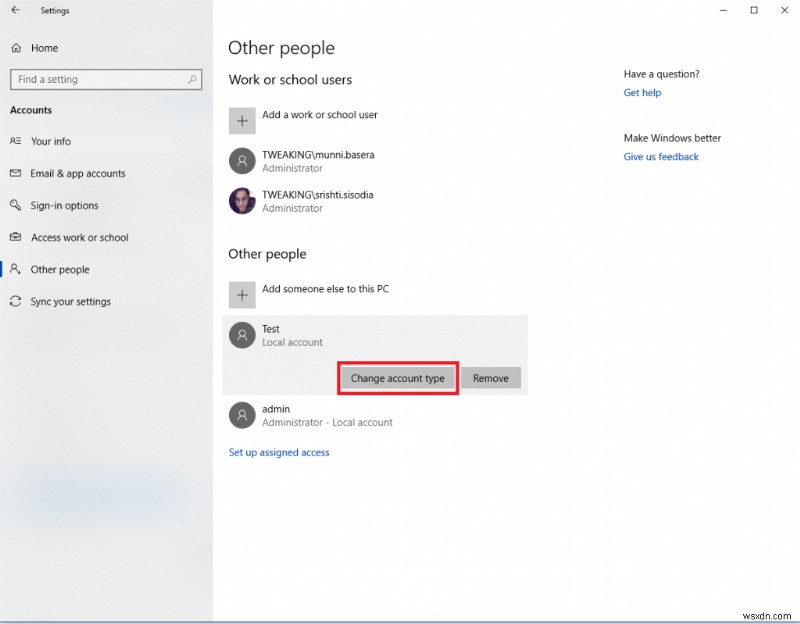
Task: Click the Change account type button
Action: [397, 378]
